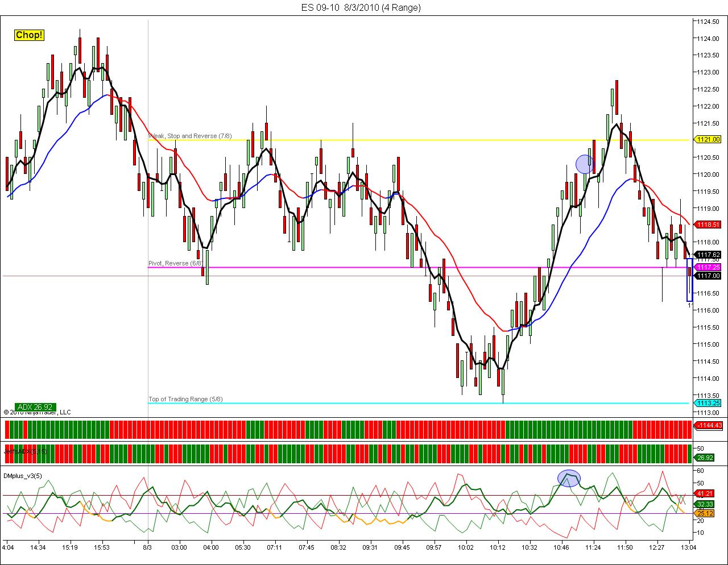Click the green 32.33 indicator value

tap(705, 504)
